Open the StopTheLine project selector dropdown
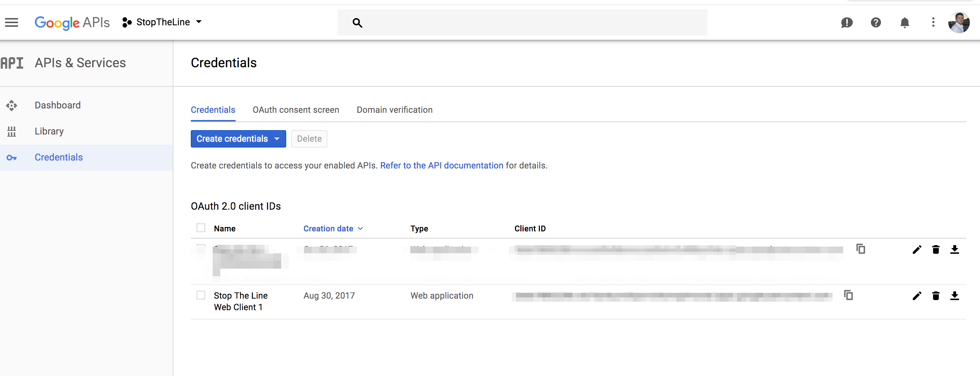This screenshot has height=376, width=980. [x=162, y=22]
